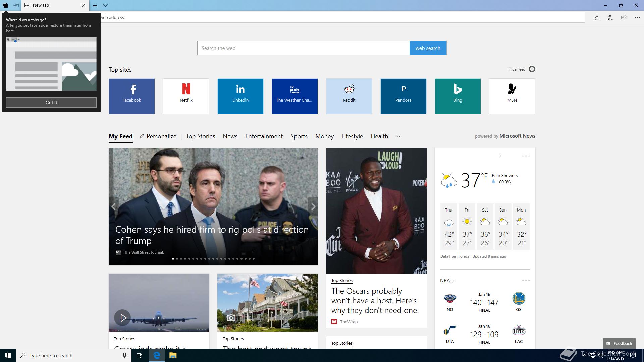Open the Windows Start menu

(8, 355)
